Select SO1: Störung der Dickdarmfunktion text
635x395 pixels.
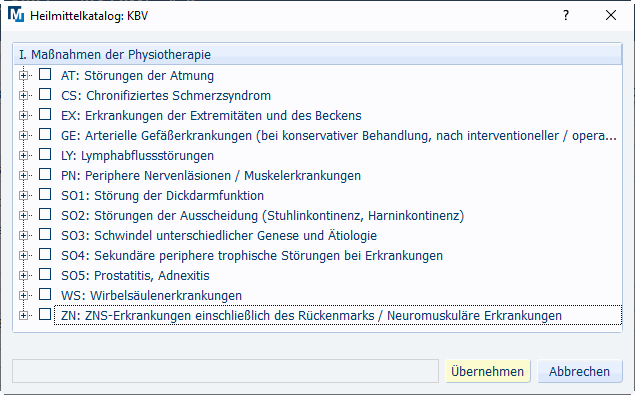[x=162, y=196]
